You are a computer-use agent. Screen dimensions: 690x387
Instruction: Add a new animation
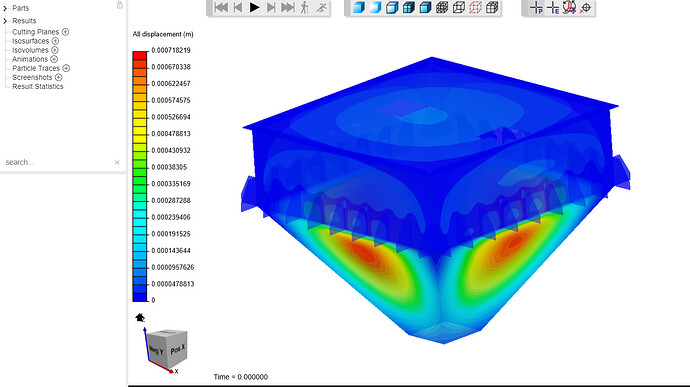pos(54,59)
